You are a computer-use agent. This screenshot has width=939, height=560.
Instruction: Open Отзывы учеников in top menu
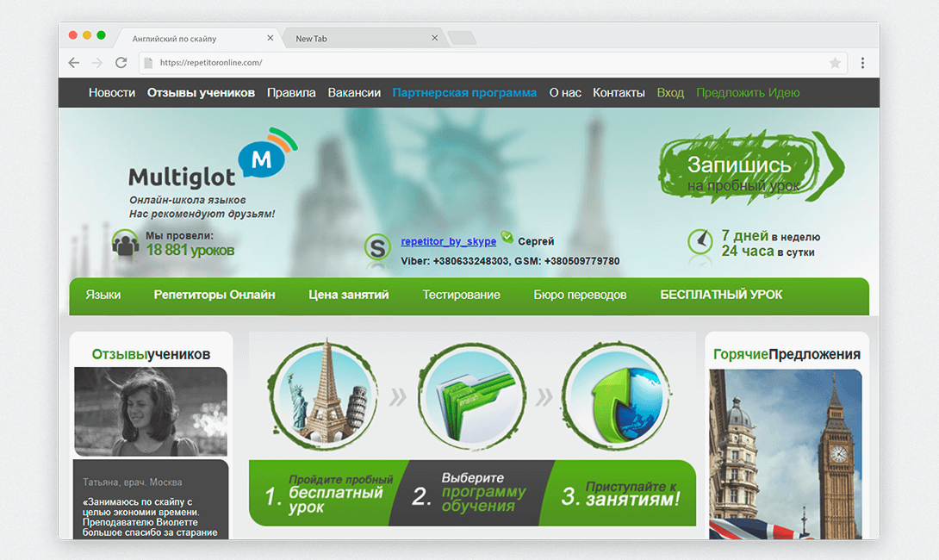tap(202, 93)
